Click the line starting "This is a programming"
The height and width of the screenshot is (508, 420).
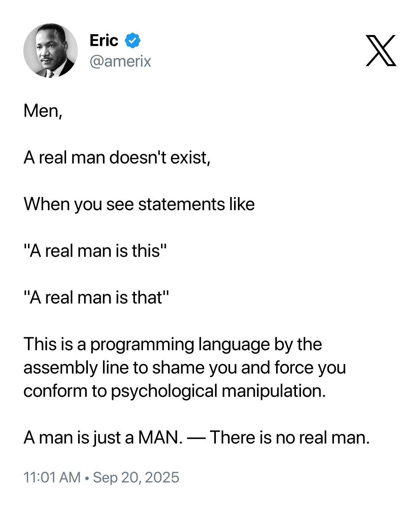(x=172, y=344)
